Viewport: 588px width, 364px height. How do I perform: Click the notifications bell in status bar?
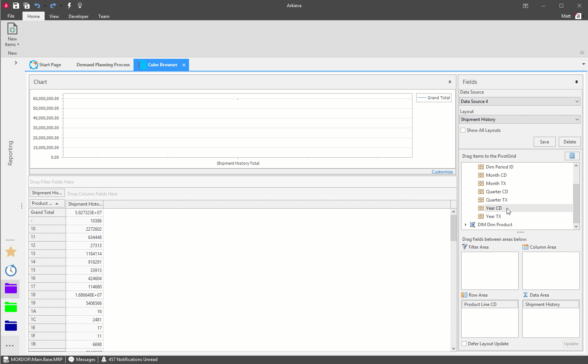point(104,360)
